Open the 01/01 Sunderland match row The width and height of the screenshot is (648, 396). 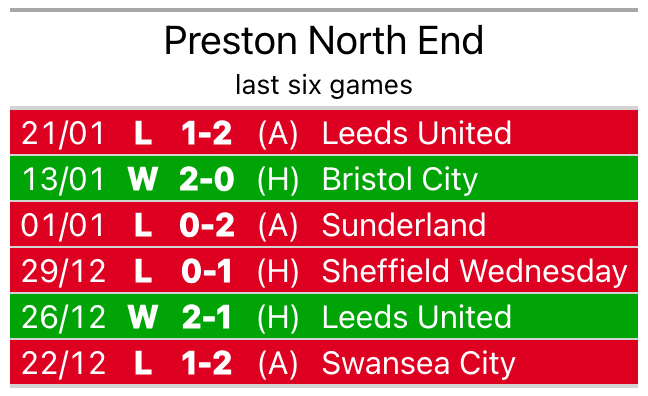coord(324,224)
